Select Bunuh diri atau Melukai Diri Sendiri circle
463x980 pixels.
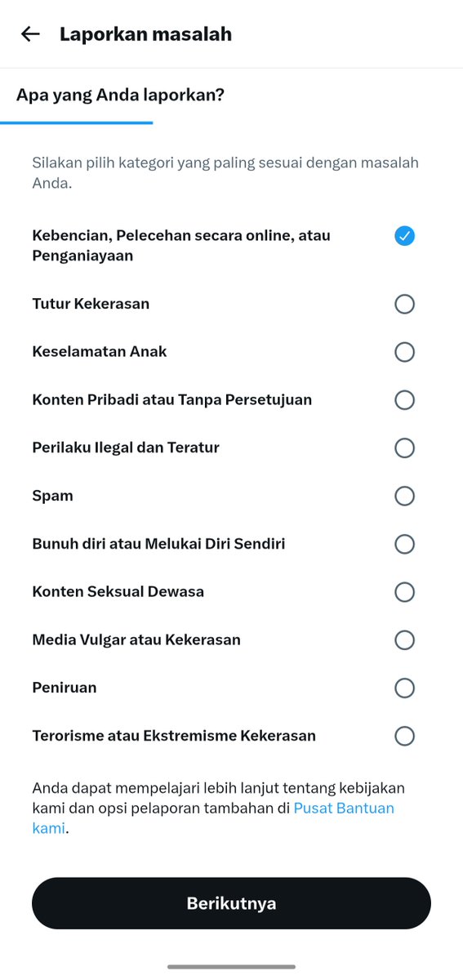coord(404,544)
